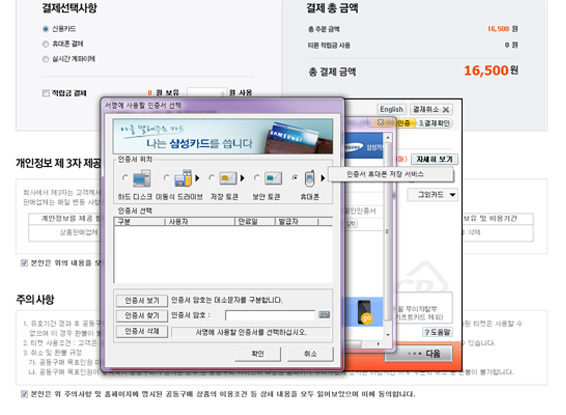Image resolution: width=566 pixels, height=415 pixels.
Task: Click the Samsung card banner image
Action: pos(223,136)
